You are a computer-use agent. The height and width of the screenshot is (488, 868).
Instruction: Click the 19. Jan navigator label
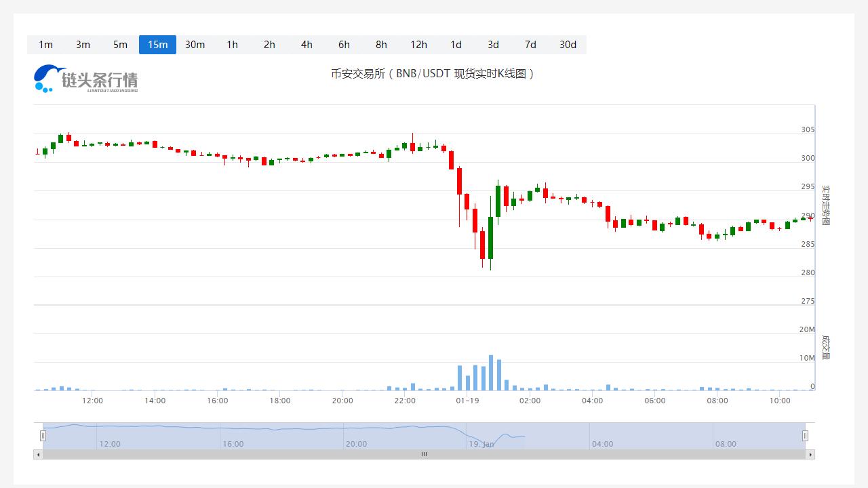(481, 444)
